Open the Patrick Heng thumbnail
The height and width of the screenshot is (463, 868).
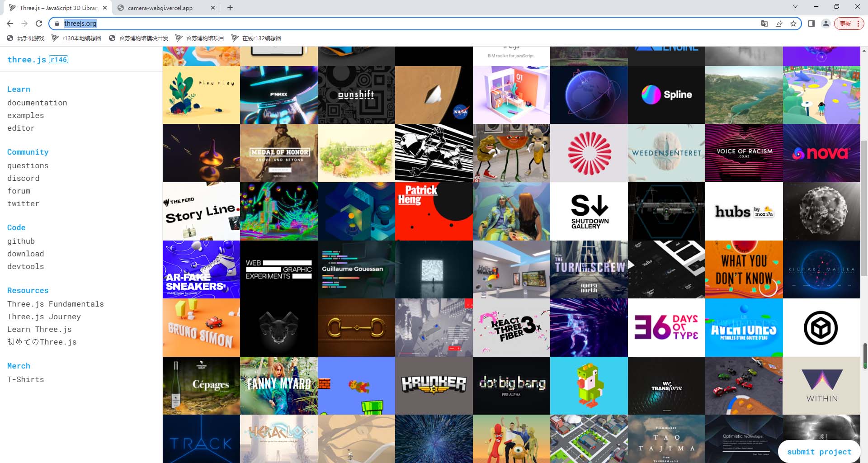pyautogui.click(x=434, y=211)
